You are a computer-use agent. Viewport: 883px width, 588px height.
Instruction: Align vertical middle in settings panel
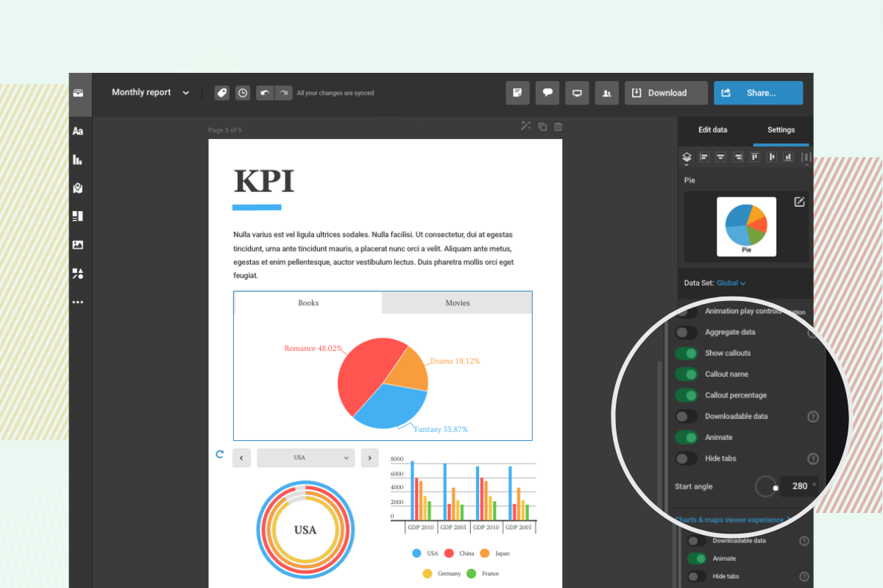tap(772, 157)
